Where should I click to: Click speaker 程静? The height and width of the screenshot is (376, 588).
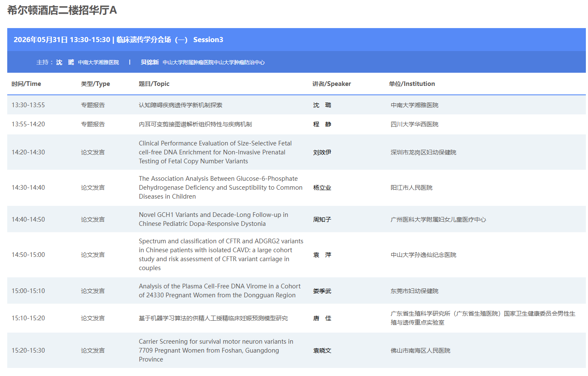pos(322,124)
